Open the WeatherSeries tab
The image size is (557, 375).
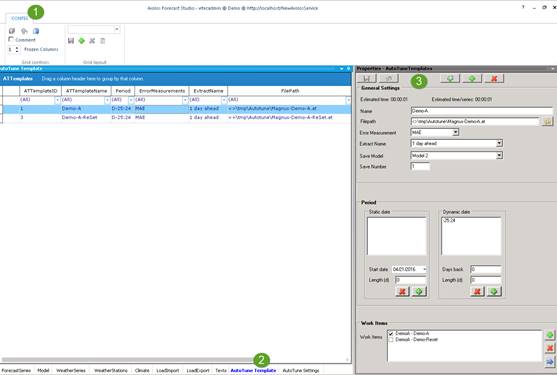pyautogui.click(x=71, y=370)
